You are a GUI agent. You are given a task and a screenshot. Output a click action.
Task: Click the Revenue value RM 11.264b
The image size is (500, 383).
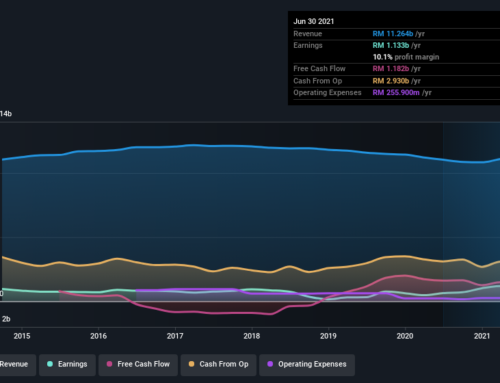[x=393, y=34]
